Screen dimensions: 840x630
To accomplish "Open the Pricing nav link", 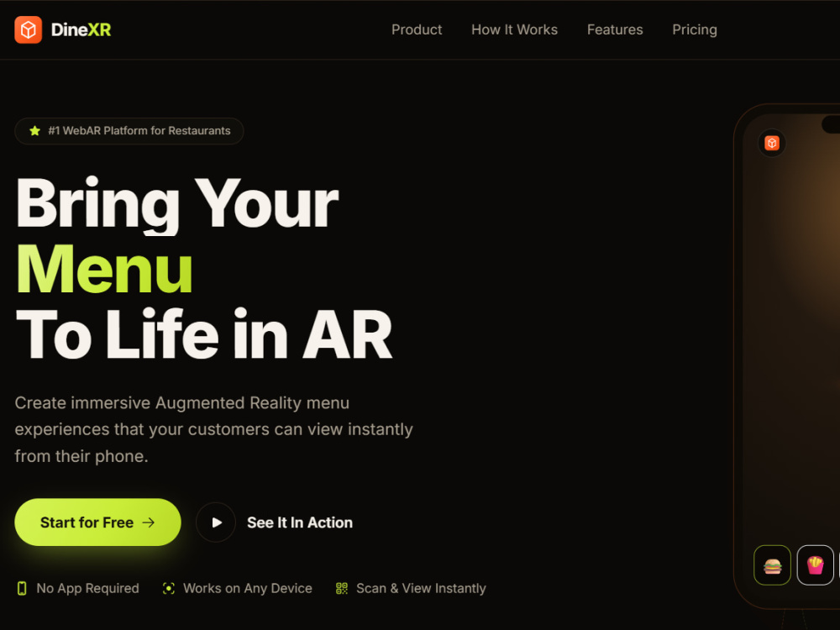I will click(x=695, y=30).
